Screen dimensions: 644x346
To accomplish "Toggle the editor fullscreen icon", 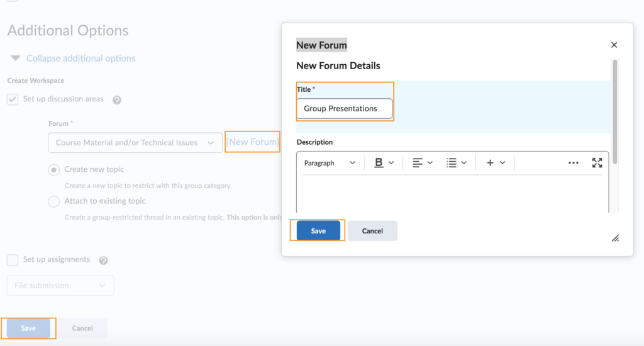I will 597,163.
